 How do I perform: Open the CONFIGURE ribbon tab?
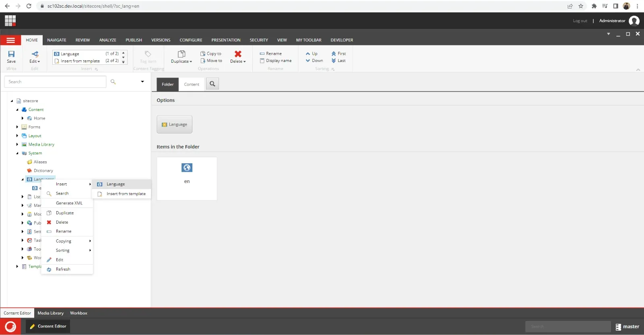point(191,40)
